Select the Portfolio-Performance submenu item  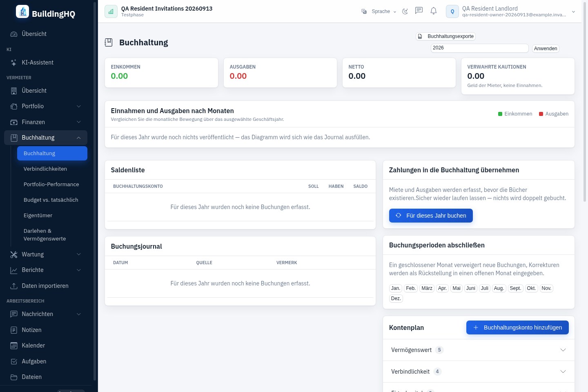(52, 184)
